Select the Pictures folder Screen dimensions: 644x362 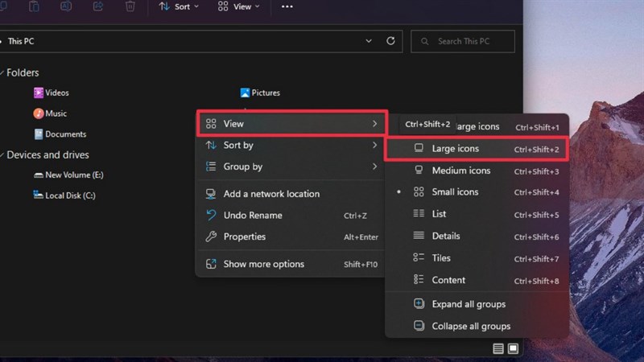click(x=260, y=93)
